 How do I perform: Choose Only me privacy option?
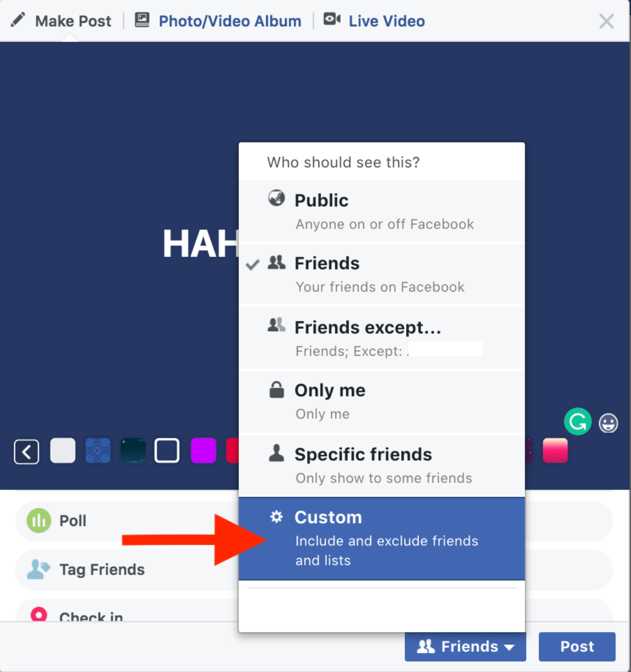(382, 402)
